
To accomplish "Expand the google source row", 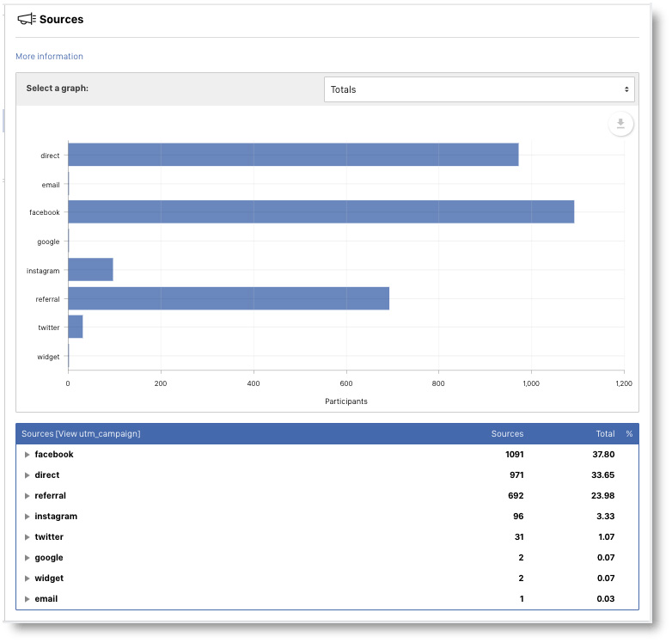I will click(x=27, y=558).
